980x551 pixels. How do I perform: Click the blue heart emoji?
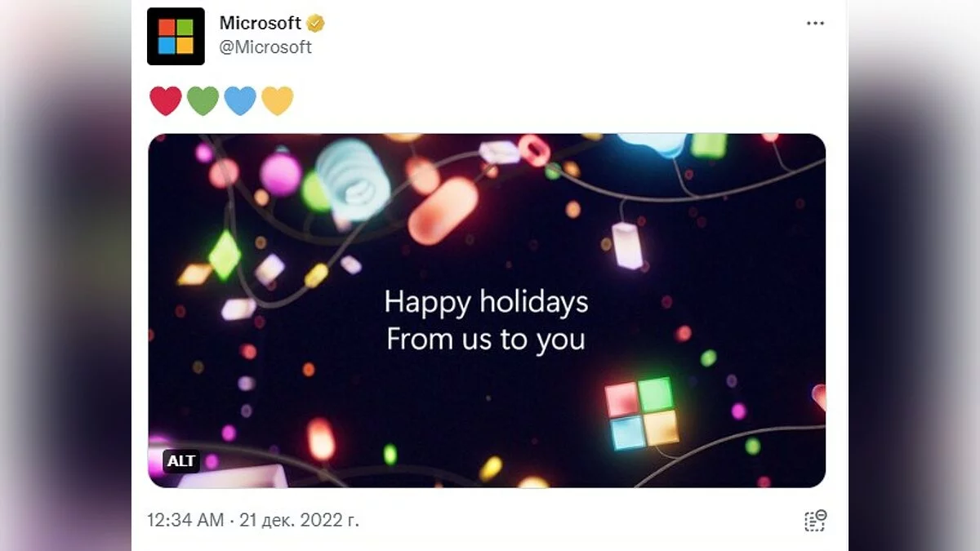click(x=240, y=101)
